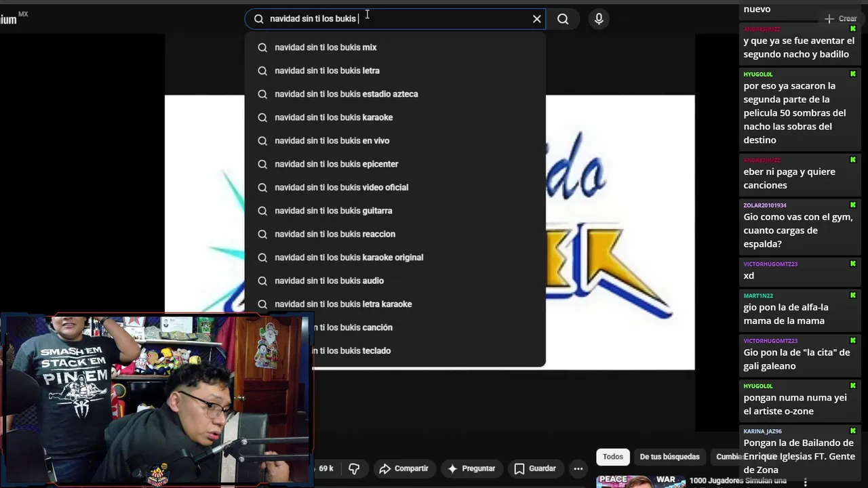Viewport: 868px width, 488px height.
Task: Click the Preguntar button
Action: coord(471,468)
